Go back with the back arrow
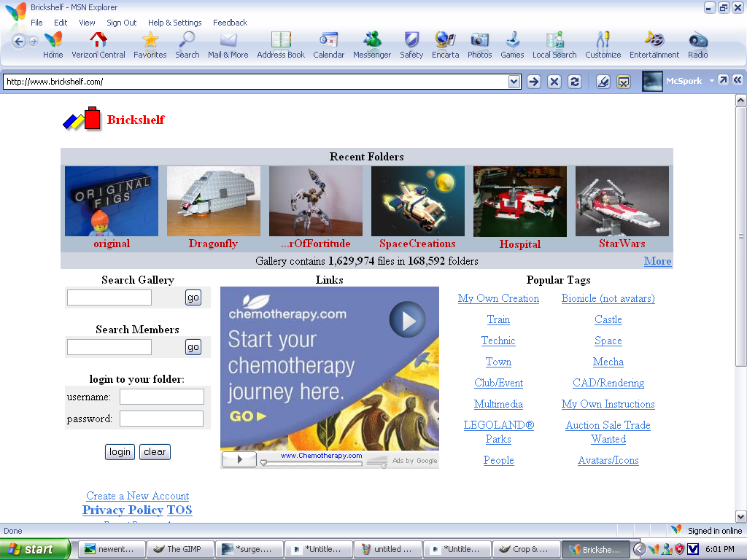This screenshot has width=747, height=560. tap(18, 42)
